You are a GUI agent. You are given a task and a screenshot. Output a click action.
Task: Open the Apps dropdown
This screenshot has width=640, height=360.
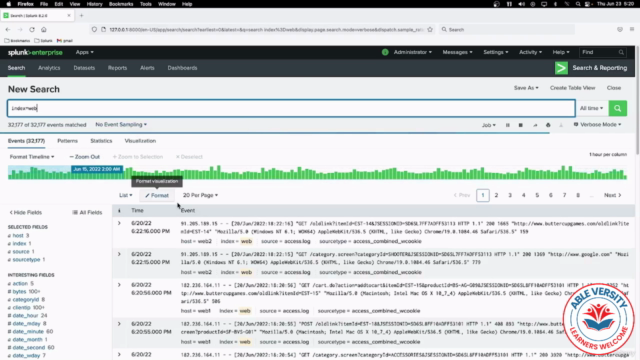(x=84, y=52)
